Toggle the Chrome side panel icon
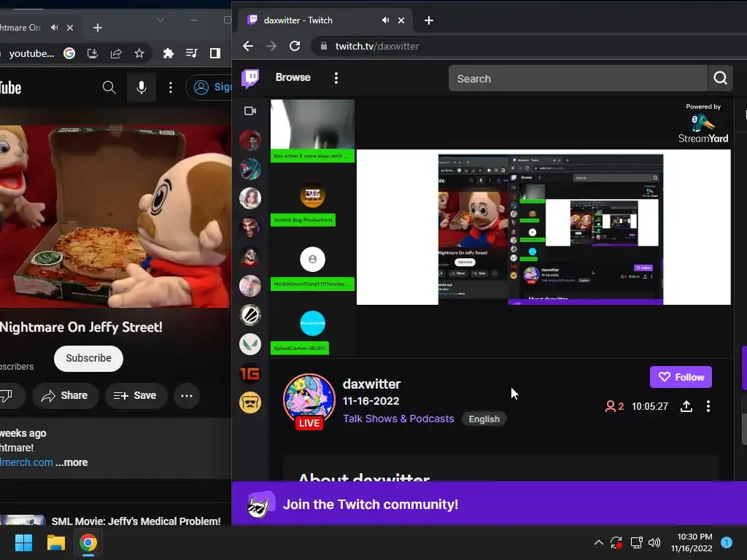 click(215, 53)
